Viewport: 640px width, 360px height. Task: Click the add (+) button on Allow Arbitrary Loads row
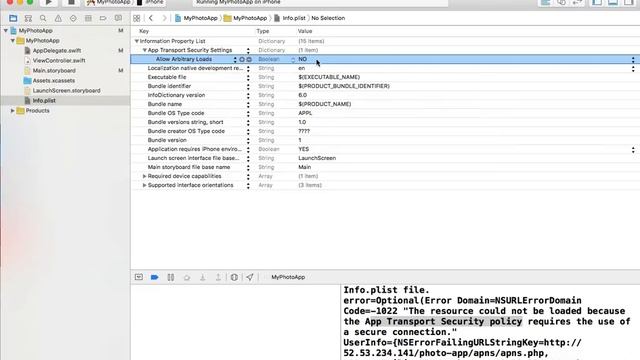(242, 60)
